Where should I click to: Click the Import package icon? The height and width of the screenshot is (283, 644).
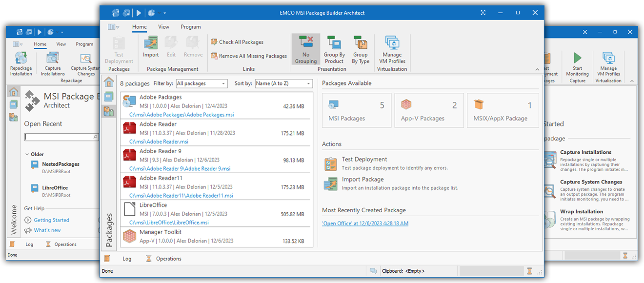(x=151, y=44)
